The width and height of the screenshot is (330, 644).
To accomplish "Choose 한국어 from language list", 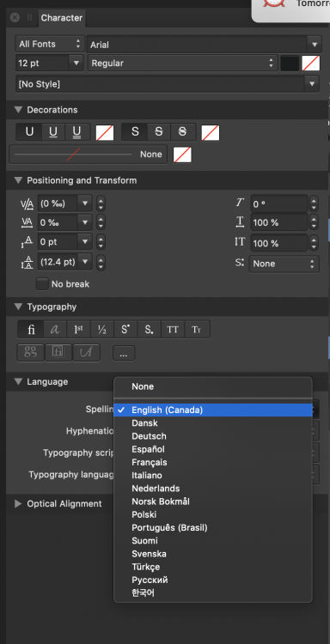I will (x=213, y=593).
